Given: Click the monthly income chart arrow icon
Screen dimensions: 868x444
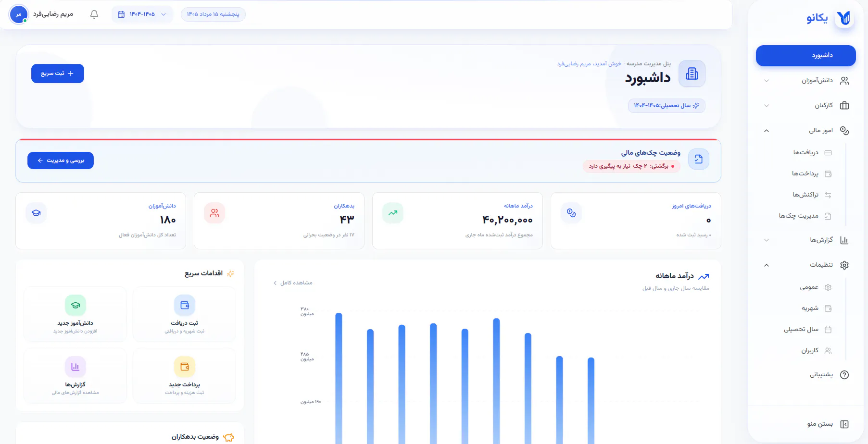Looking at the screenshot, I should 704,276.
